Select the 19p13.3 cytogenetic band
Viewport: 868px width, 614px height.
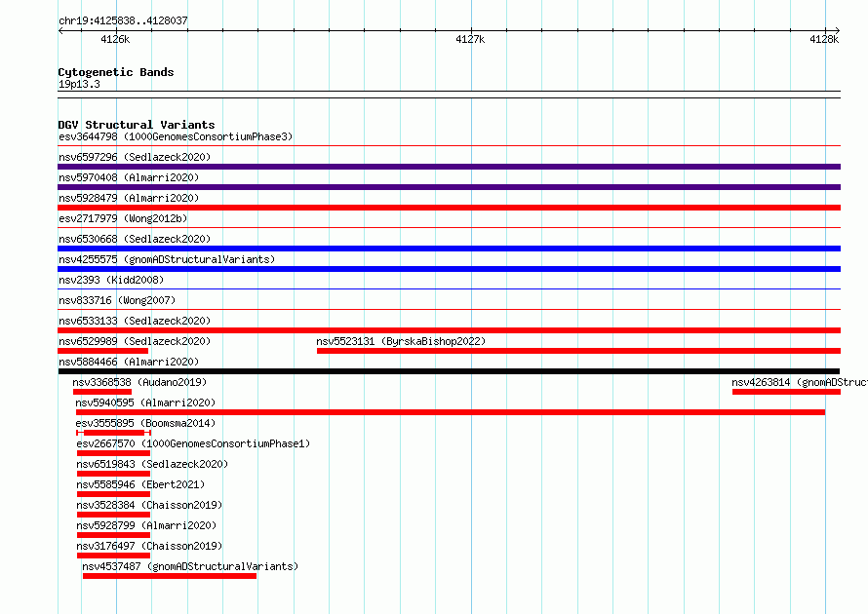(449, 95)
